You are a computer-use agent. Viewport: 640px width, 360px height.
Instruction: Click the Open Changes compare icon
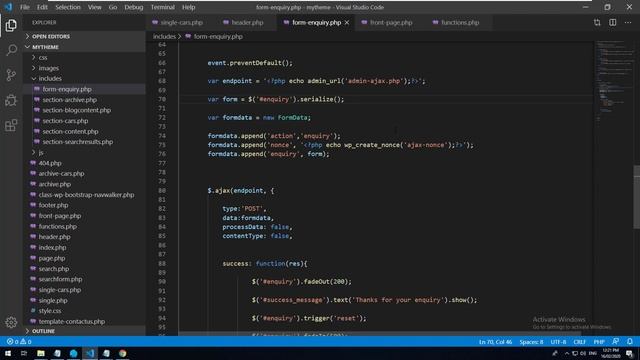(x=597, y=22)
